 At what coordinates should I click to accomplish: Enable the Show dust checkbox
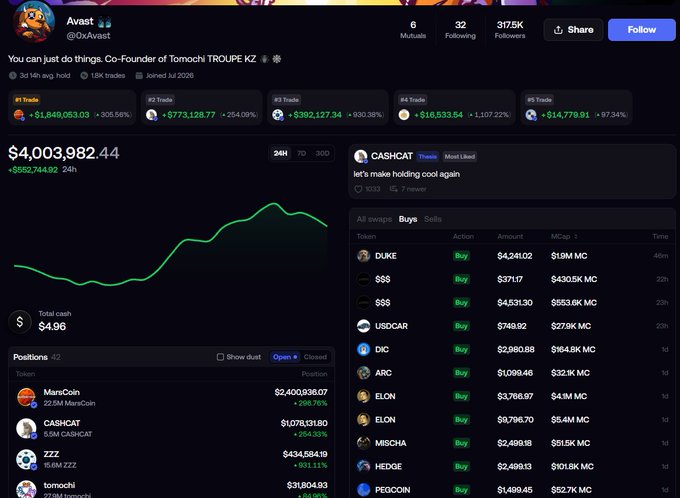220,357
